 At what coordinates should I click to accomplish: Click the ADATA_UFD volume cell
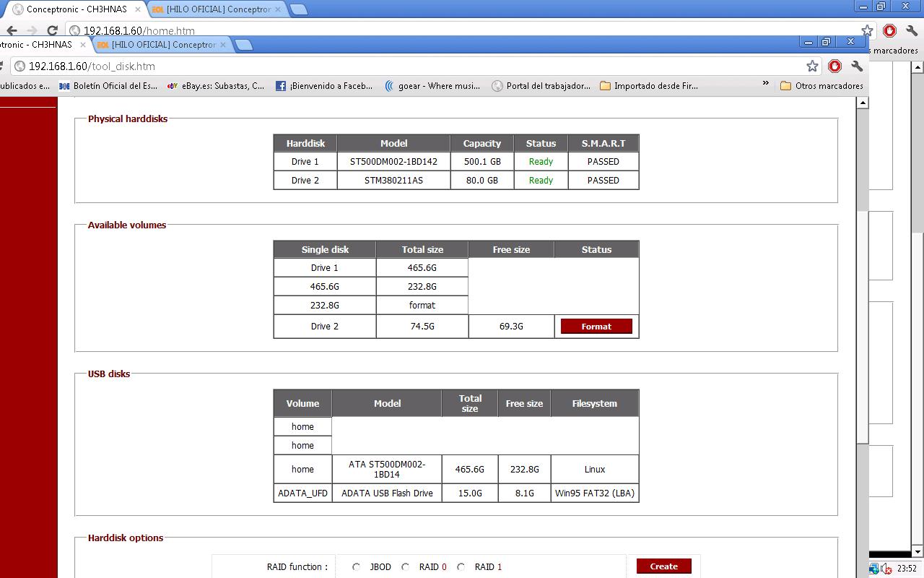(x=302, y=493)
